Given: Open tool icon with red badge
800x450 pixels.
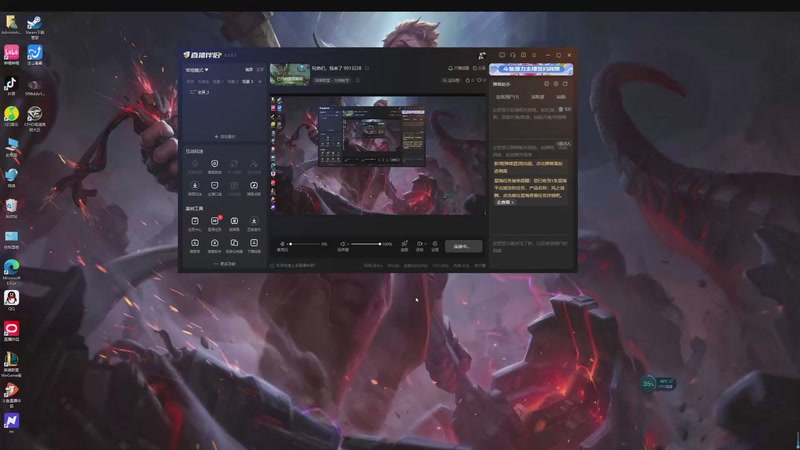Looking at the screenshot, I should [x=215, y=223].
